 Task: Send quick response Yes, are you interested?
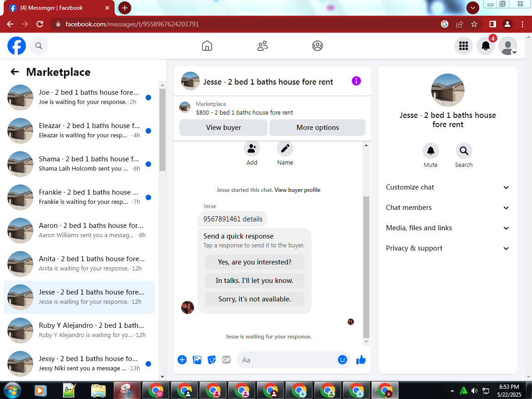(x=255, y=262)
